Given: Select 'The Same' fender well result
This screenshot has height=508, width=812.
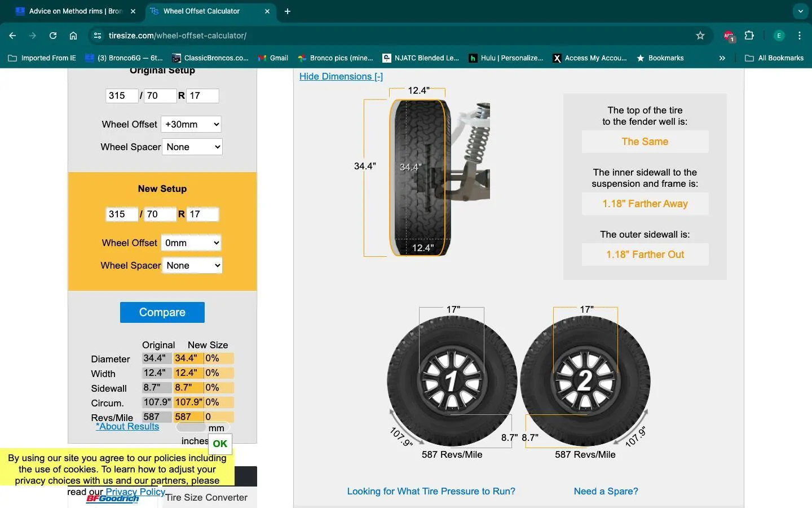Looking at the screenshot, I should pos(645,142).
